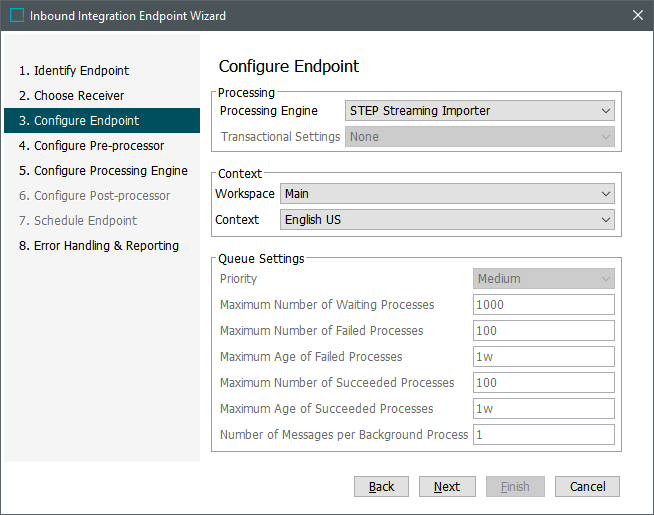Cancel the endpoint wizard
654x515 pixels.
(587, 487)
